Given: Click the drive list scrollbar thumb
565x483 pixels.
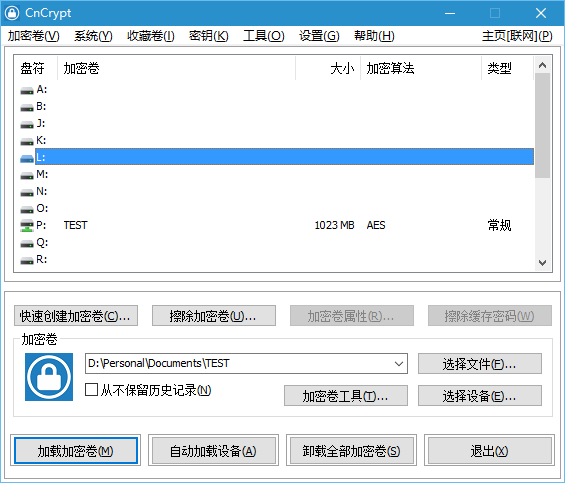Looking at the screenshot, I should 542,125.
